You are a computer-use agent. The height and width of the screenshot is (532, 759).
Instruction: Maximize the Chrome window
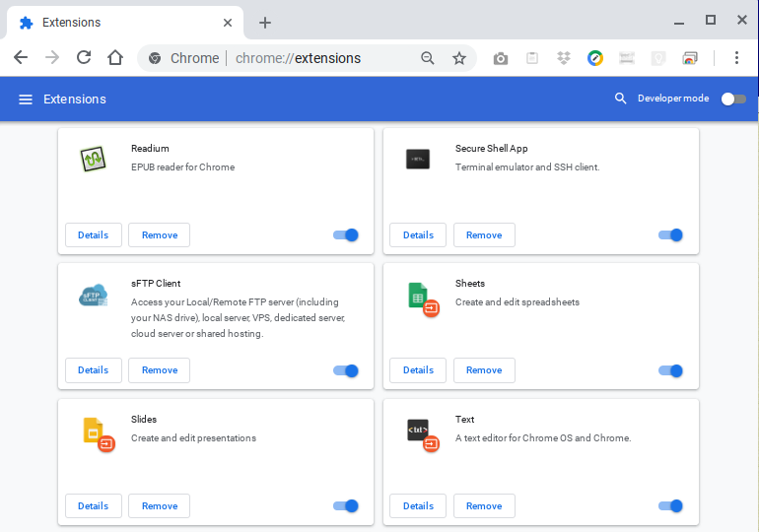click(x=710, y=20)
